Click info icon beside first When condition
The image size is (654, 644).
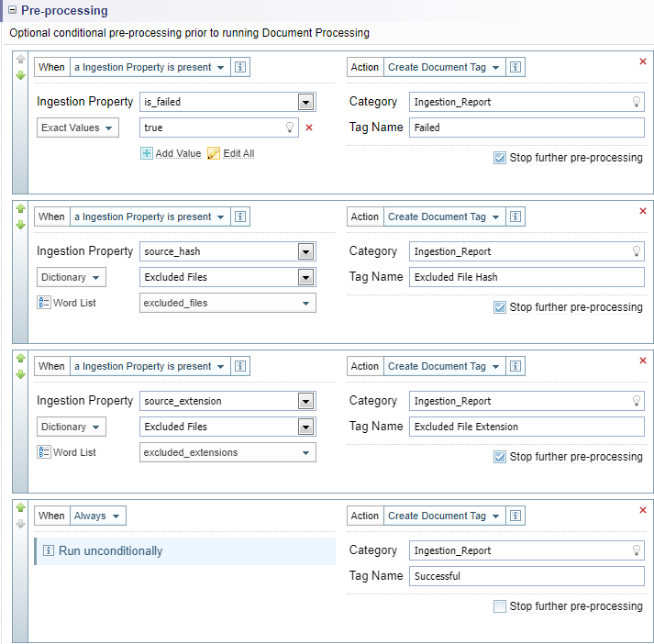coord(240,67)
